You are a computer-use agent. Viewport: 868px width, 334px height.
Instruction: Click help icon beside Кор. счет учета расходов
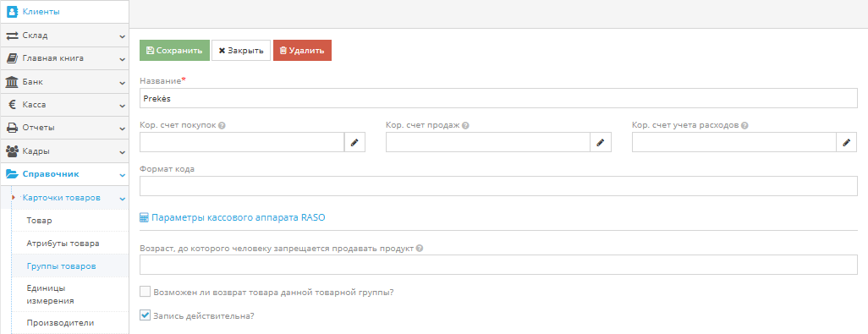click(x=744, y=125)
